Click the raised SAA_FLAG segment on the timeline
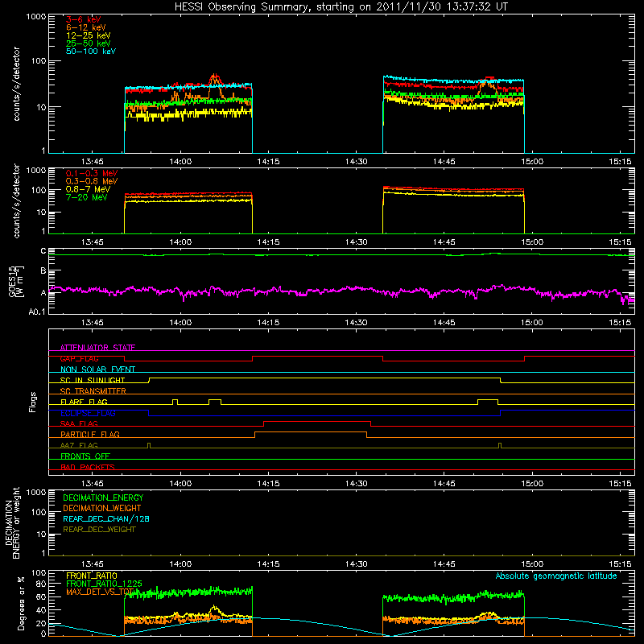Image resolution: width=644 pixels, height=644 pixels. pyautogui.click(x=317, y=422)
